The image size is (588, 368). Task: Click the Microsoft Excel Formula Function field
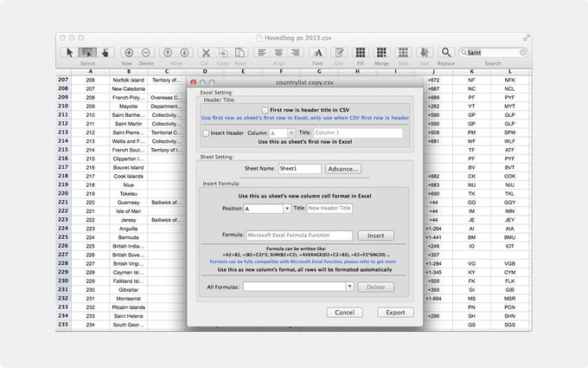click(299, 235)
